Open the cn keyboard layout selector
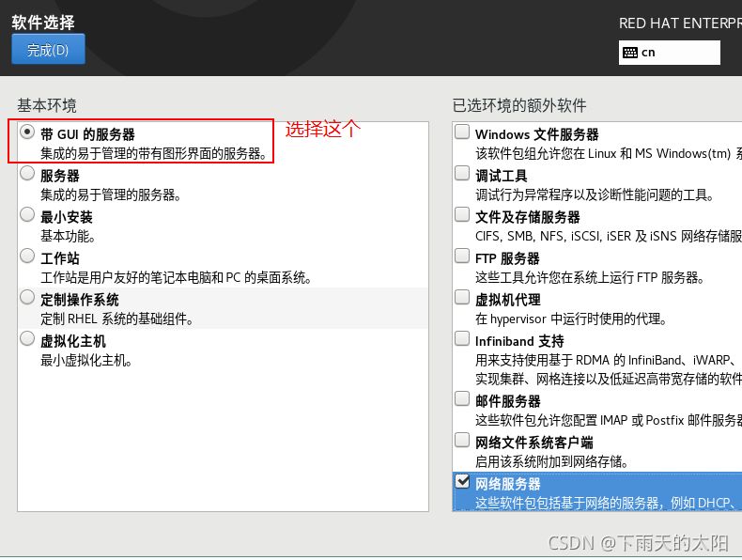 click(669, 53)
